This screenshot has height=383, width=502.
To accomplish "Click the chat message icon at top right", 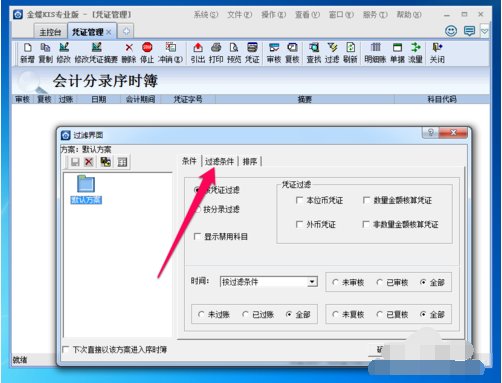I will coord(469,31).
